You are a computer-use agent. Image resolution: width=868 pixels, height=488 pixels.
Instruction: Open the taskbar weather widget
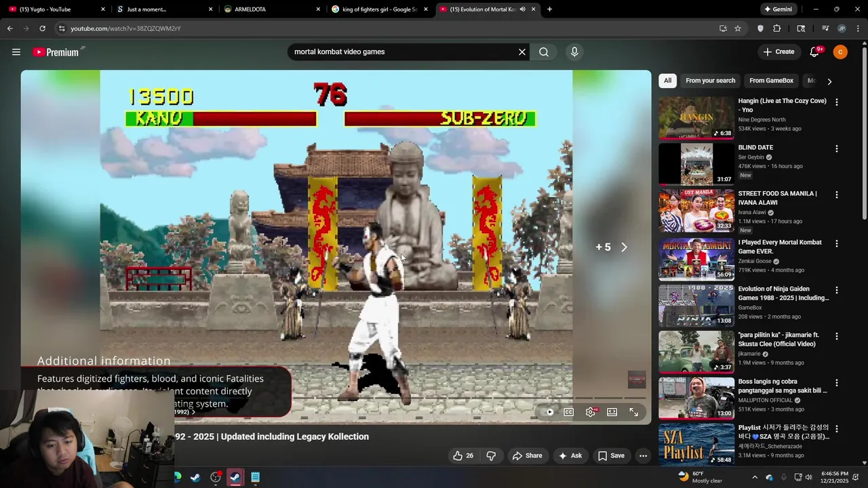pyautogui.click(x=701, y=477)
